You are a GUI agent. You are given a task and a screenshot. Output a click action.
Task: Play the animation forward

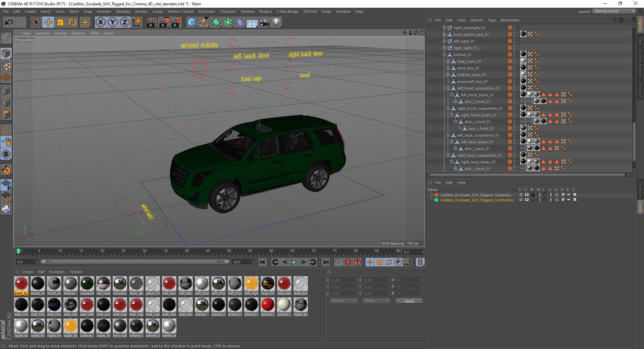point(294,262)
